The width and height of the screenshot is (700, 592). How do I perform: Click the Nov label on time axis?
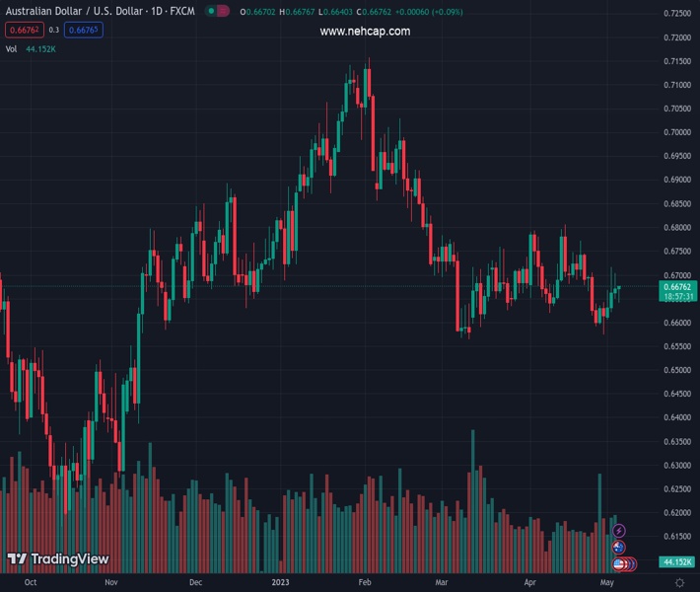110,583
